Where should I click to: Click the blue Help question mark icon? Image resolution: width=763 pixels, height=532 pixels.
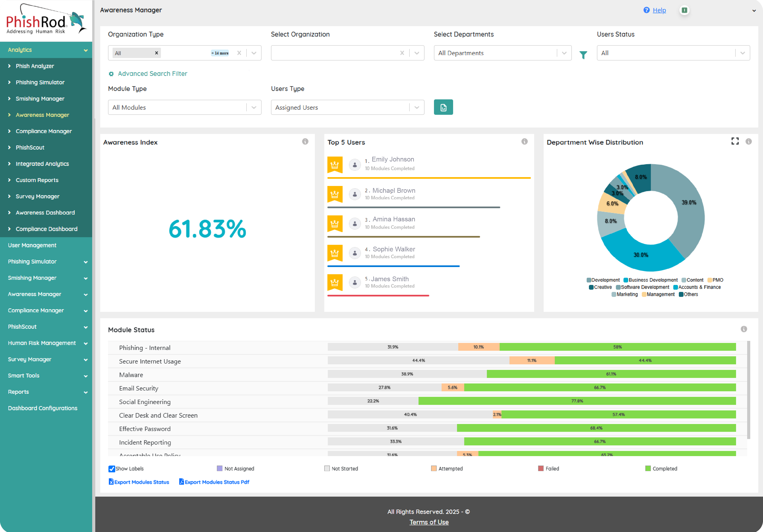[646, 10]
